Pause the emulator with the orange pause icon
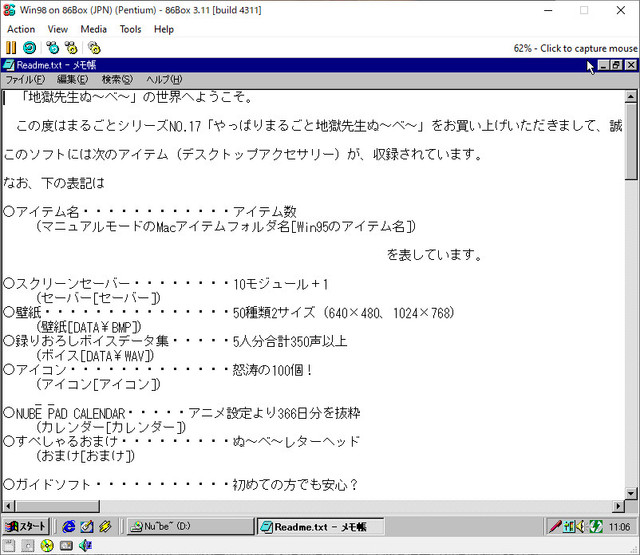 [11, 48]
